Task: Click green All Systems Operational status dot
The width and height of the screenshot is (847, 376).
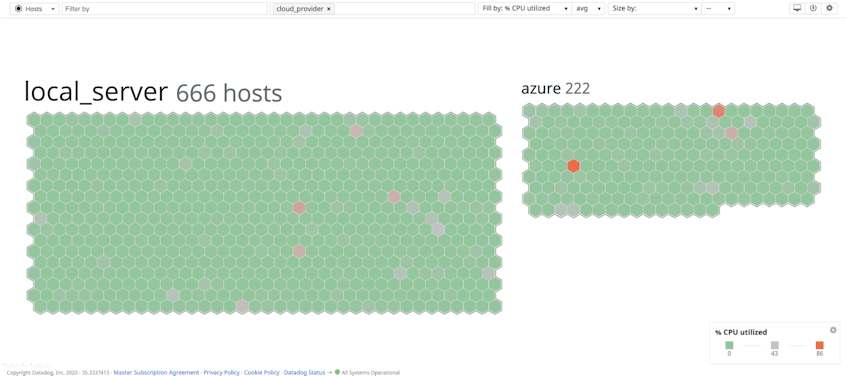Action: click(x=338, y=372)
